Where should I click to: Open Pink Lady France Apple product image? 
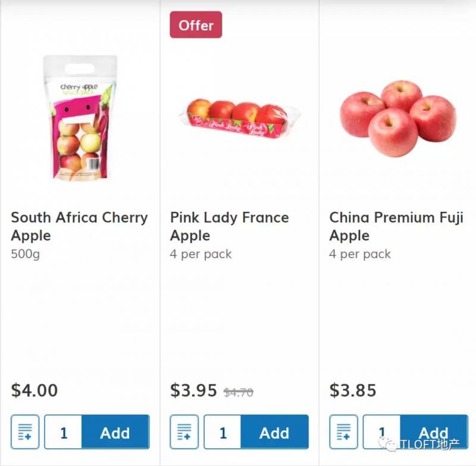tap(239, 117)
